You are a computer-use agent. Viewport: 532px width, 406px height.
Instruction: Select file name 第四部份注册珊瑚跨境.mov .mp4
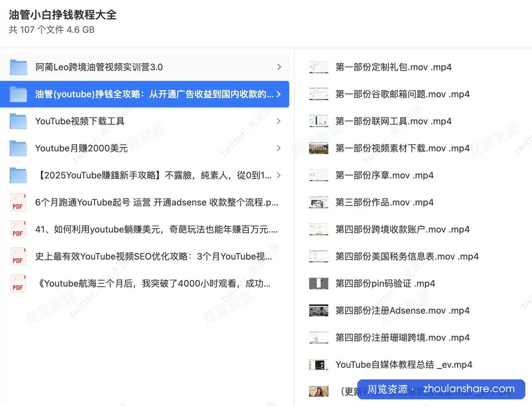click(403, 338)
